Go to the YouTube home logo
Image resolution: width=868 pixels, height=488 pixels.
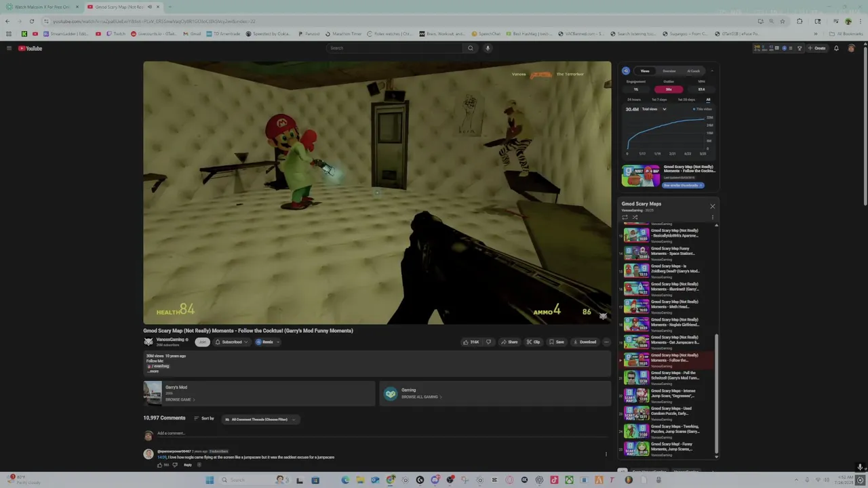(31, 48)
